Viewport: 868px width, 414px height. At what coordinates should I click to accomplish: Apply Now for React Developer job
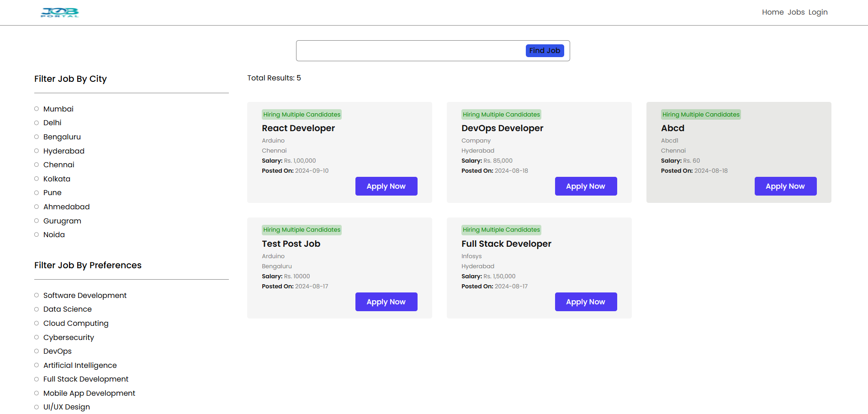point(386,186)
